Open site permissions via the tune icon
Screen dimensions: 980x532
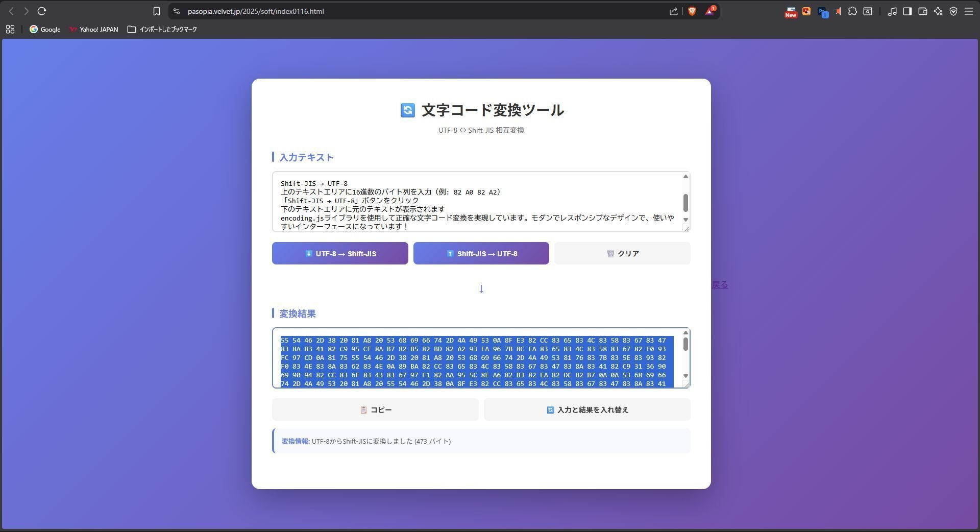click(x=176, y=11)
